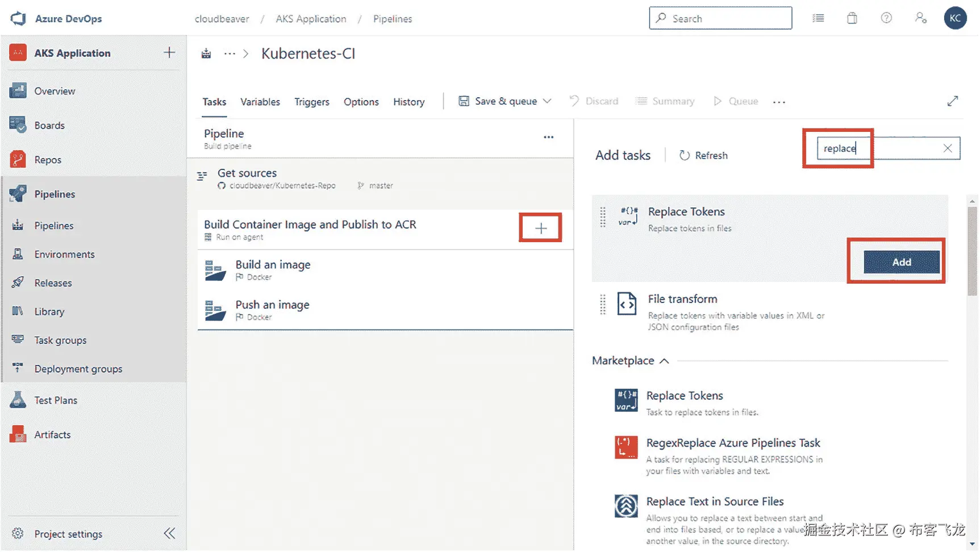Viewport: 980px width, 552px height.
Task: Toggle full screen expand icon
Action: pos(953,101)
